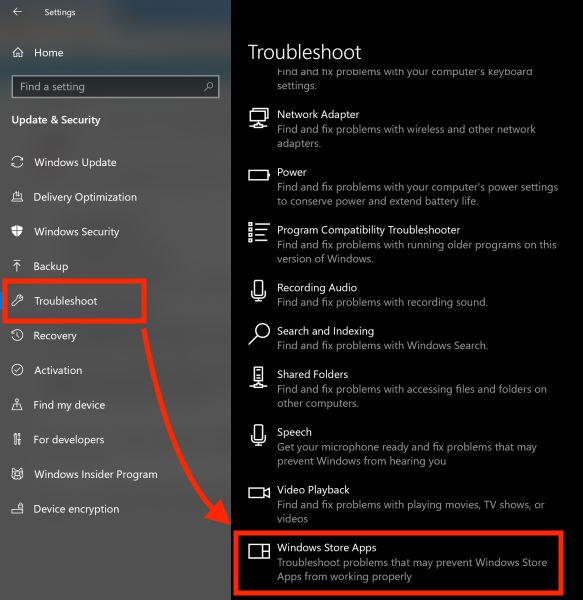Click the Video Playback camera icon
Viewport: 583px width, 600px height.
(259, 492)
